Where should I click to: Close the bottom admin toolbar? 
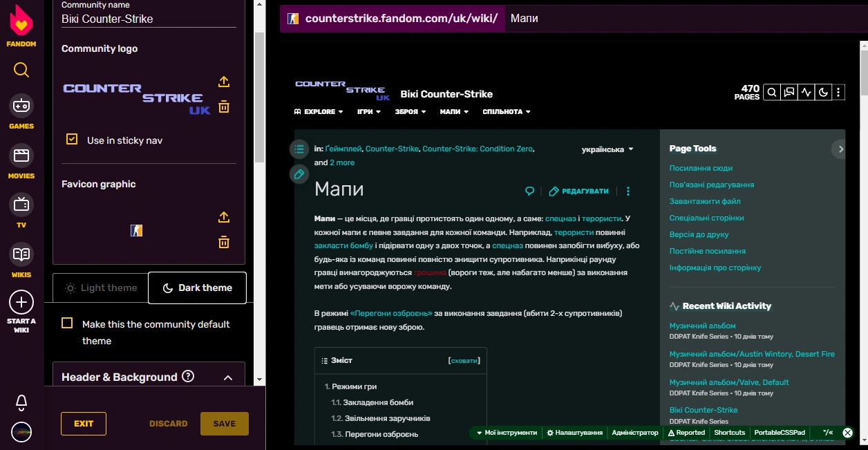point(848,433)
